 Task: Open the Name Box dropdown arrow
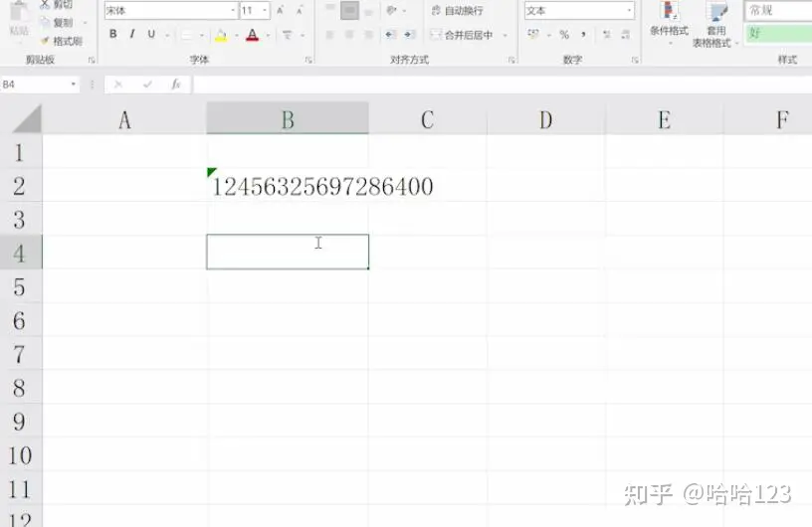(x=73, y=85)
